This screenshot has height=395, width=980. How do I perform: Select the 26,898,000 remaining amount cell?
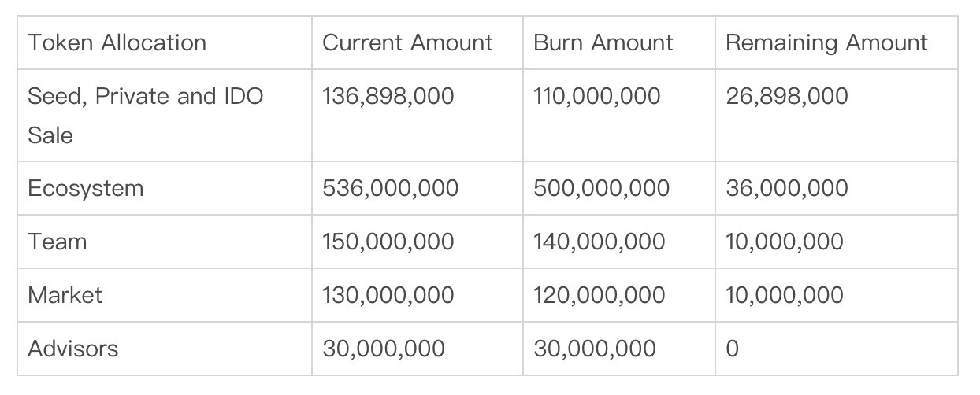point(786,97)
